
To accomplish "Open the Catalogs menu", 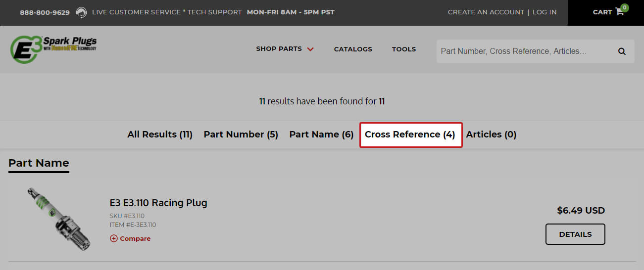I will pos(353,49).
